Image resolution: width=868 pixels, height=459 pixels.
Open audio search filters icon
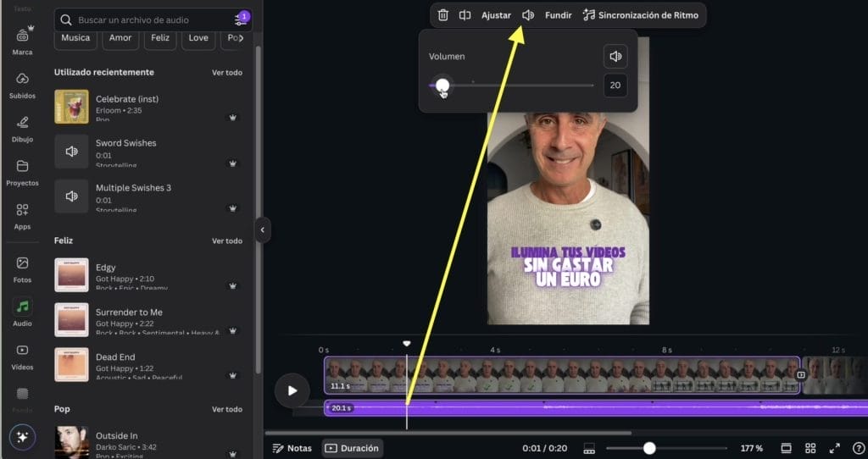pyautogui.click(x=241, y=19)
